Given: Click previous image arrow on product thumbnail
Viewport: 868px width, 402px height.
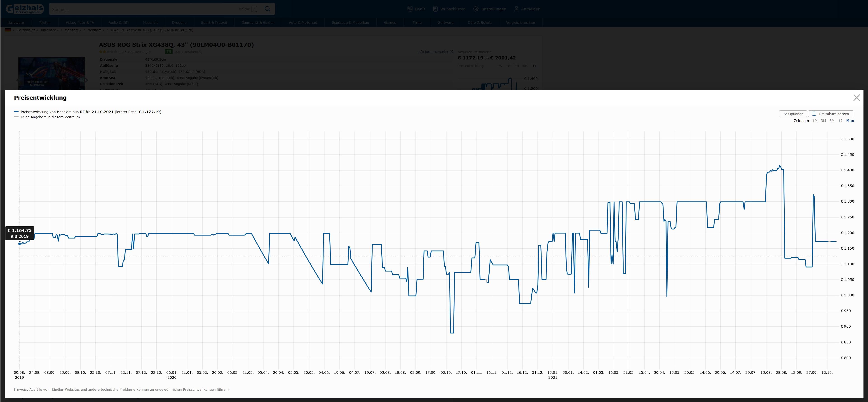Looking at the screenshot, I should [x=18, y=80].
